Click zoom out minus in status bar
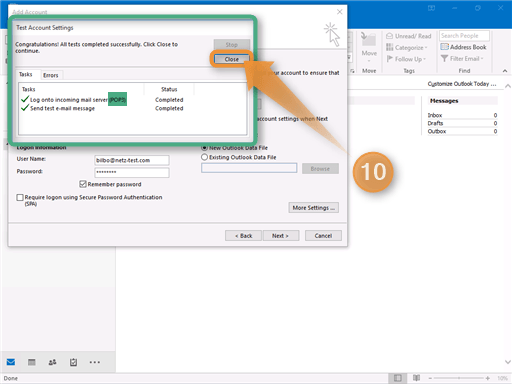 click(430, 378)
